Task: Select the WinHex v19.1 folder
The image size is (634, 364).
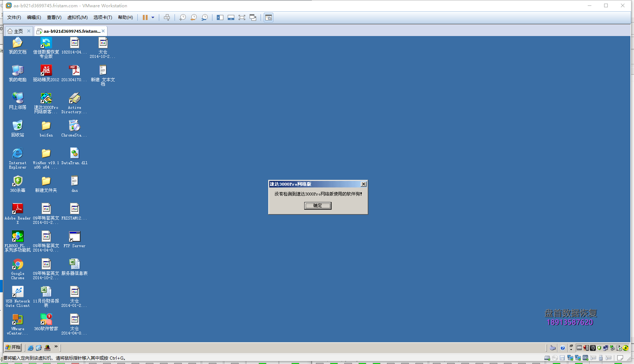Action: tap(46, 158)
